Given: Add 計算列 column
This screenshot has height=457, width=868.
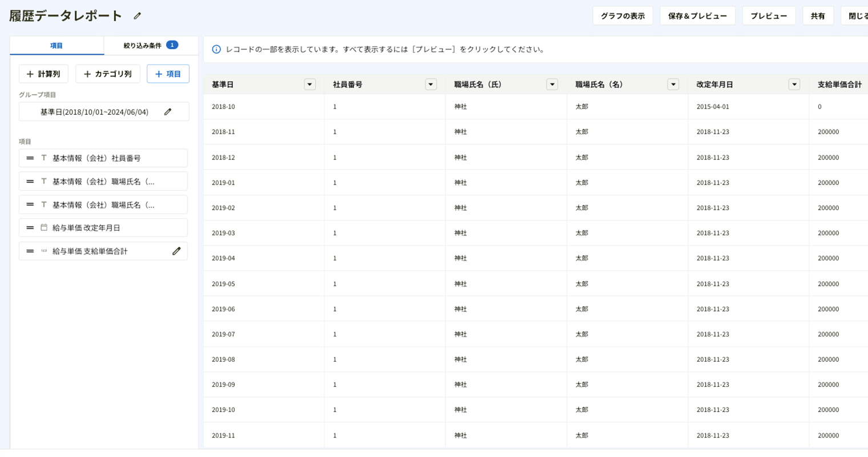Looking at the screenshot, I should (x=43, y=74).
